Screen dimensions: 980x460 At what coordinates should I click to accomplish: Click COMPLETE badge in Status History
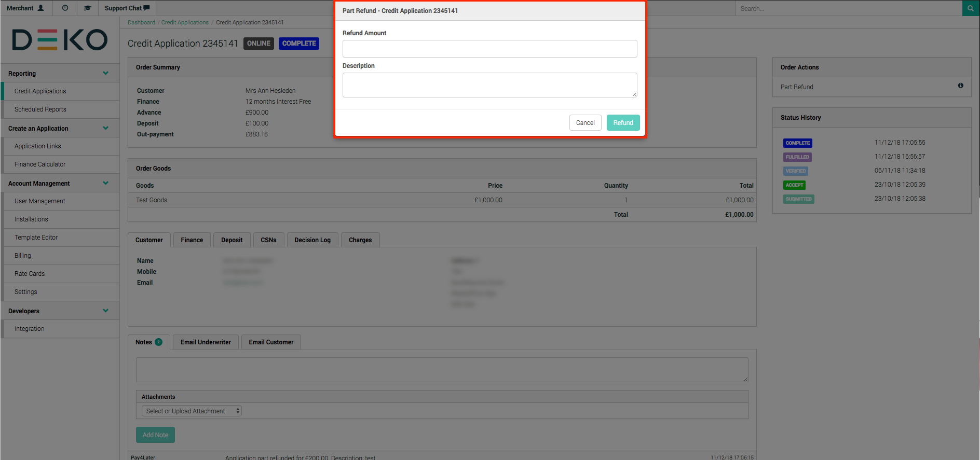pos(798,143)
